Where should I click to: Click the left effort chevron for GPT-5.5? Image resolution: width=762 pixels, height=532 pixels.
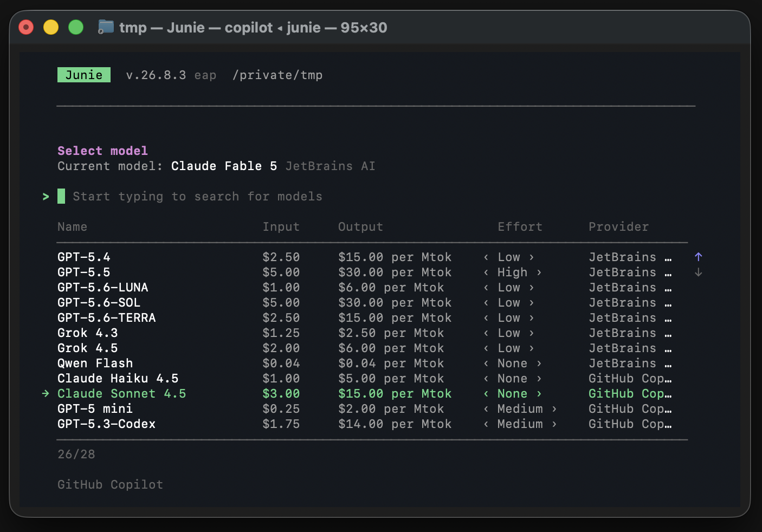click(x=486, y=273)
